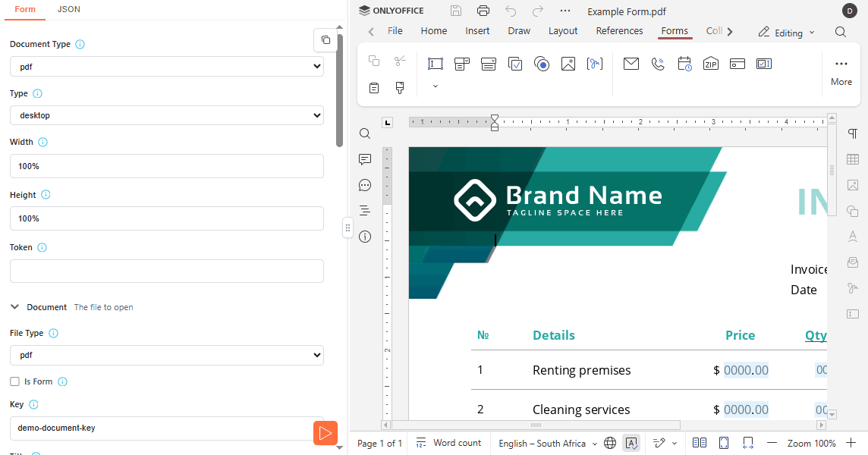Screen dimensions: 868x455
Task: Add a Radio Button form field
Action: [542, 64]
